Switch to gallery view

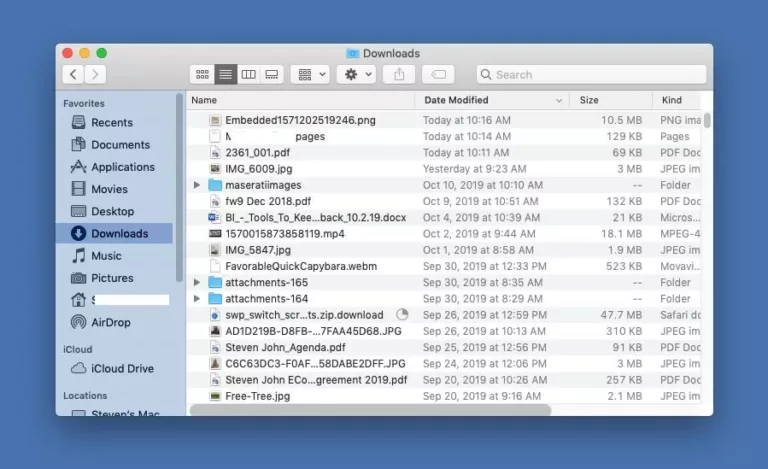pyautogui.click(x=271, y=75)
